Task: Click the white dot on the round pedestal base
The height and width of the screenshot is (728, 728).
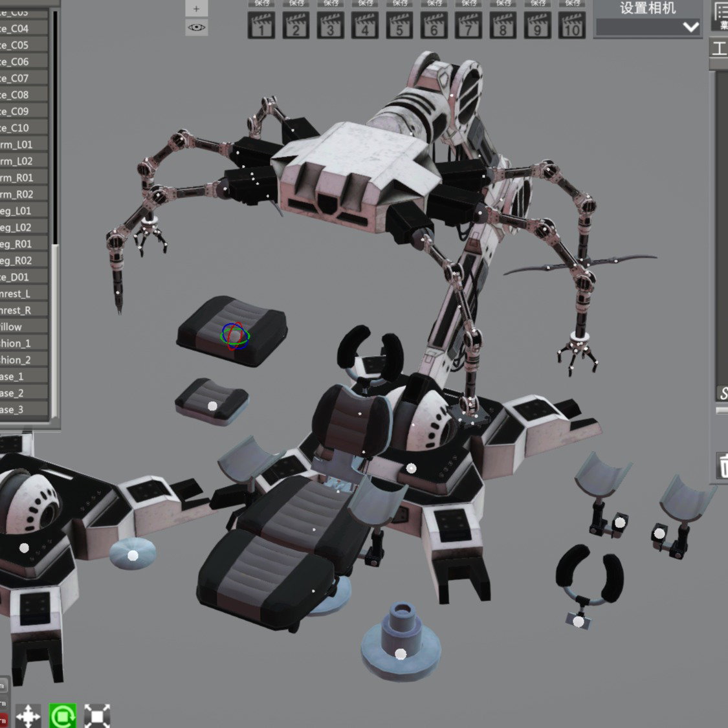Action: point(400,654)
